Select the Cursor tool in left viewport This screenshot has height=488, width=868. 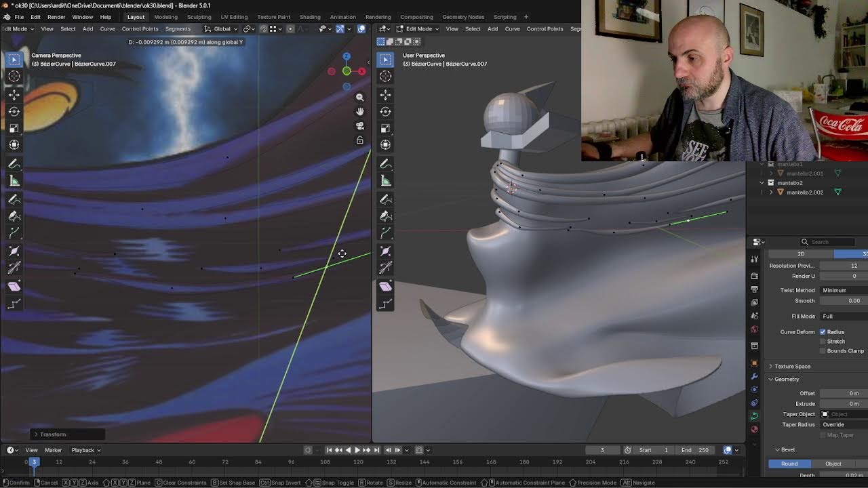click(14, 77)
